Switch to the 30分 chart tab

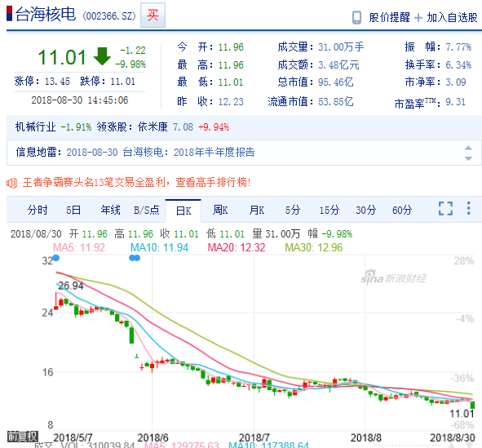point(366,210)
